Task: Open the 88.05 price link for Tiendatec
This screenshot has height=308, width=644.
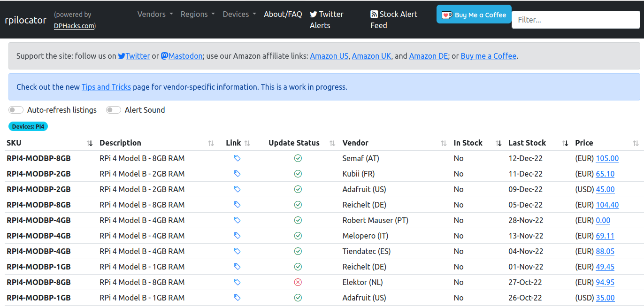Action: pos(605,251)
